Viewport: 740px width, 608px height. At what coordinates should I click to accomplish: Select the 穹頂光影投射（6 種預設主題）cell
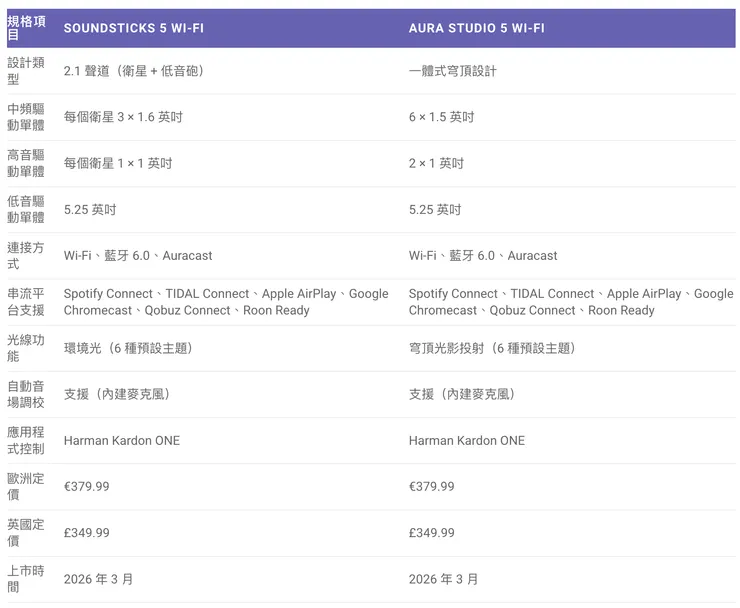point(492,348)
